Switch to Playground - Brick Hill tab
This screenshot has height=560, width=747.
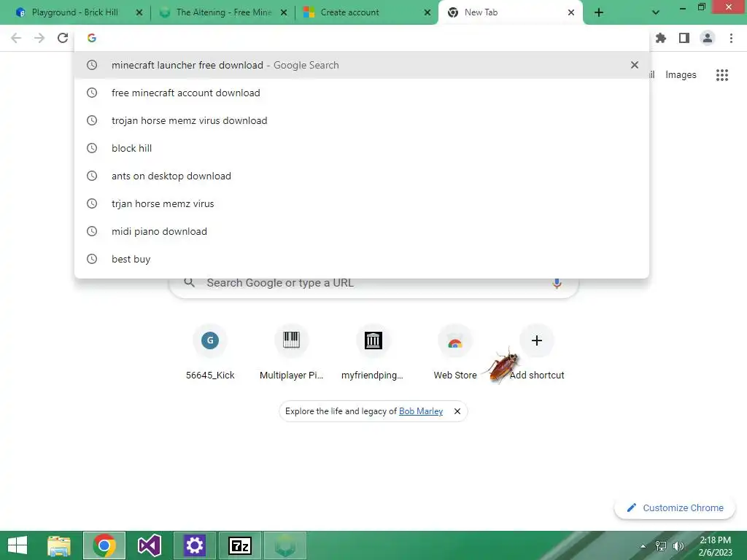tap(75, 12)
